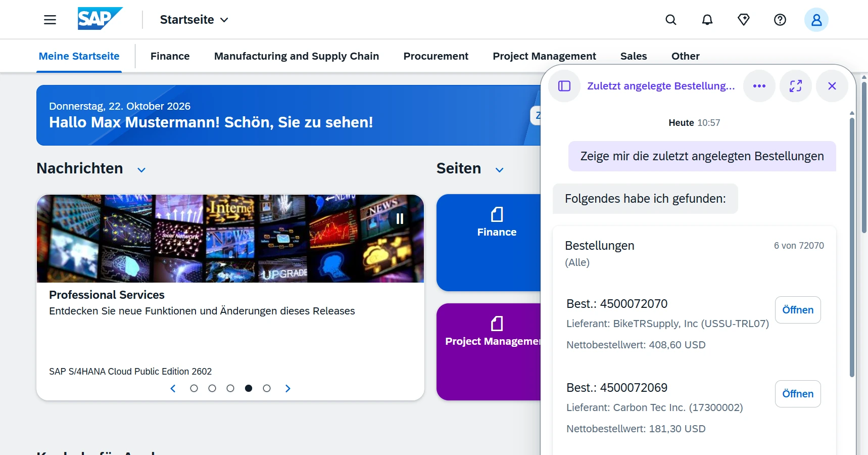Go to previous news slide
This screenshot has height=455, width=868.
click(x=173, y=388)
